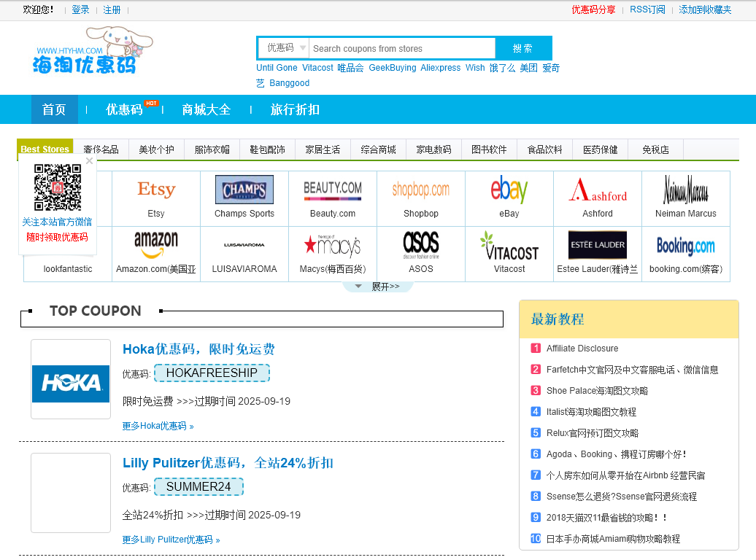Open the Estee Lauder store logo
The height and width of the screenshot is (560, 756).
coord(598,245)
